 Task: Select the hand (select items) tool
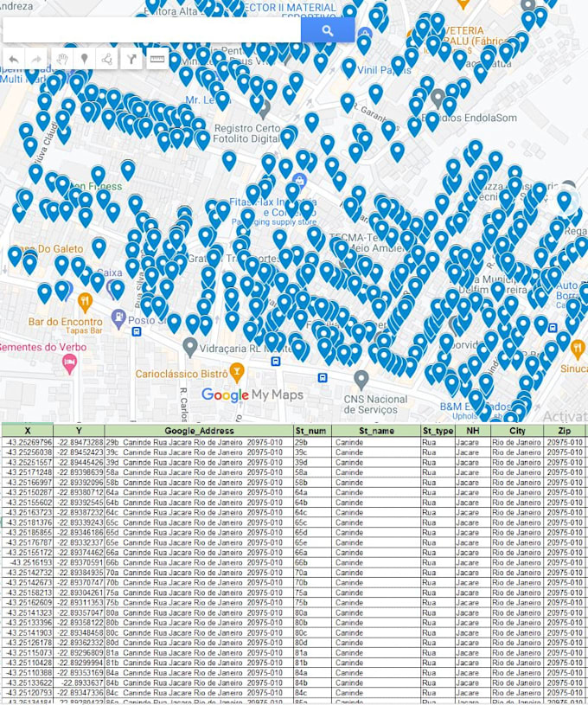tap(62, 59)
